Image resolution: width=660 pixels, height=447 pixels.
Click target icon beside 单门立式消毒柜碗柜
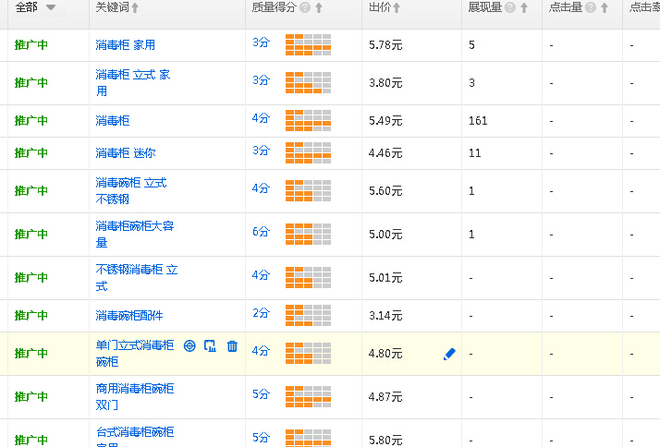[x=190, y=346]
